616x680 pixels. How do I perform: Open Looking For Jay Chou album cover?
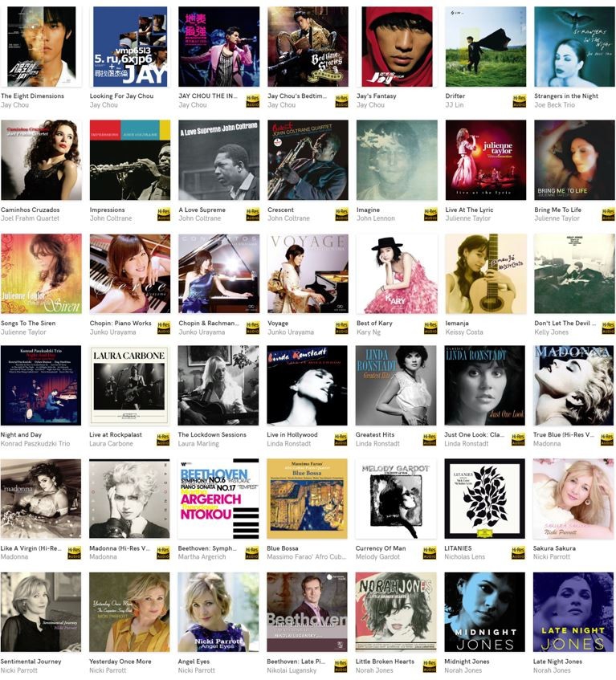[130, 47]
